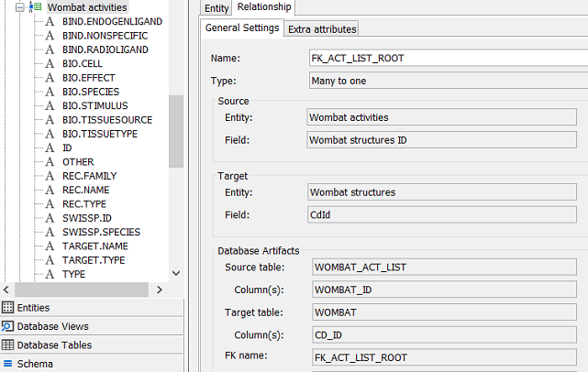The width and height of the screenshot is (588, 372).
Task: Click the field icon next to TARGET.NAME
Action: coord(50,246)
